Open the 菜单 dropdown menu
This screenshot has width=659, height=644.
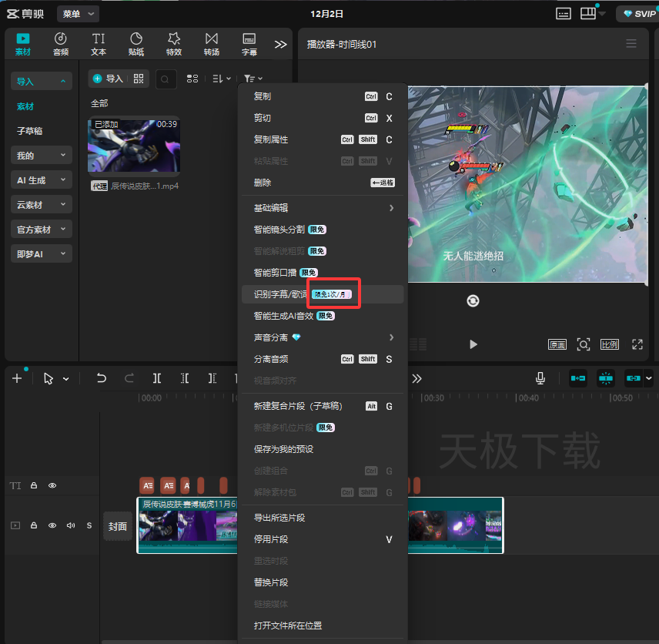click(x=79, y=14)
